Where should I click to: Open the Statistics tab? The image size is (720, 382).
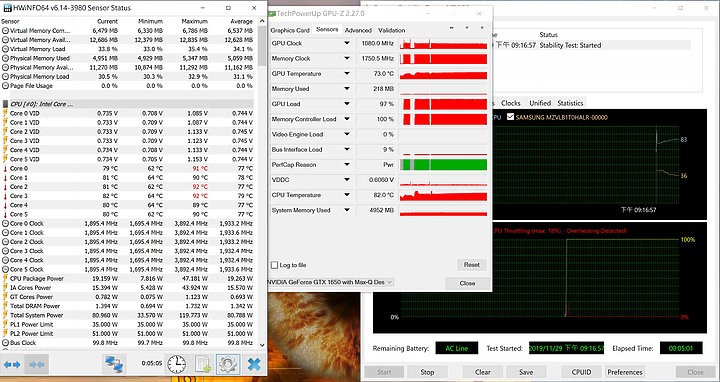pos(570,103)
